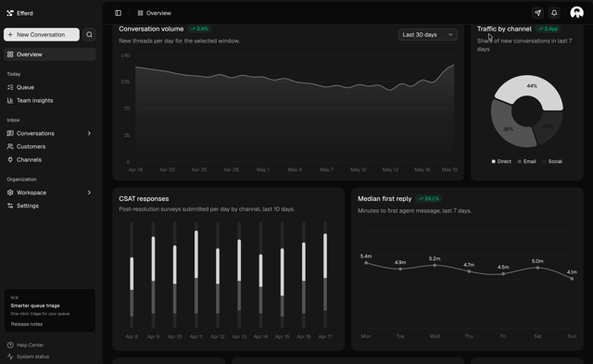Click the Conversation volume title
This screenshot has height=364, width=593.
[151, 29]
